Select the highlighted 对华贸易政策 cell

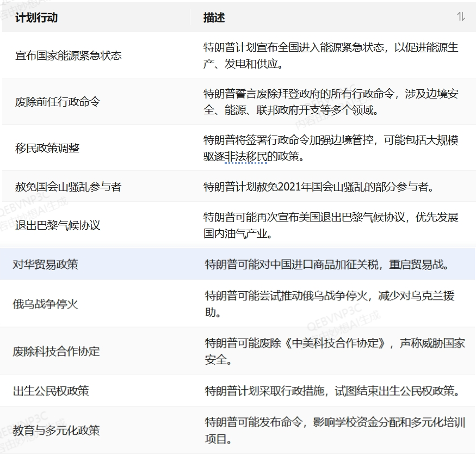pyautogui.click(x=45, y=265)
